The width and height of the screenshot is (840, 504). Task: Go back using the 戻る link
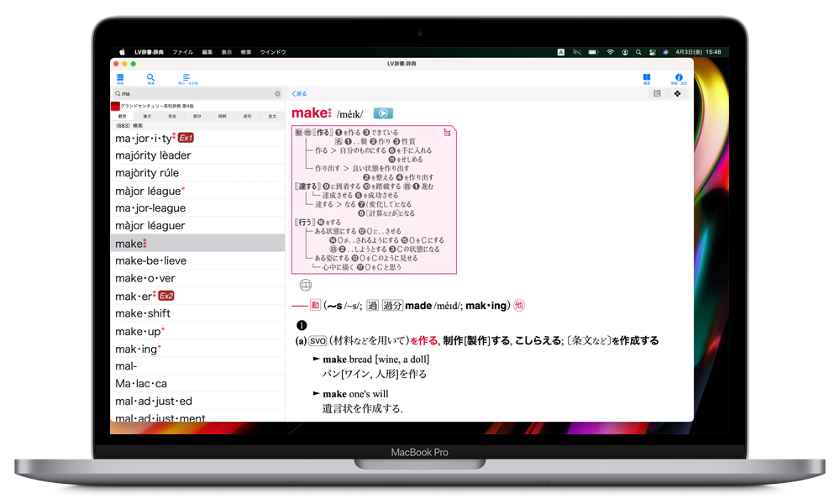tap(299, 94)
